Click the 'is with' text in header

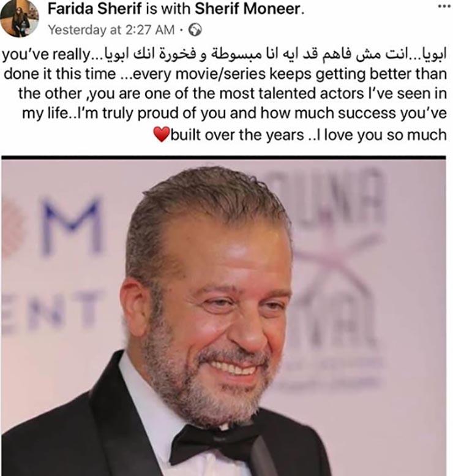pos(168,9)
